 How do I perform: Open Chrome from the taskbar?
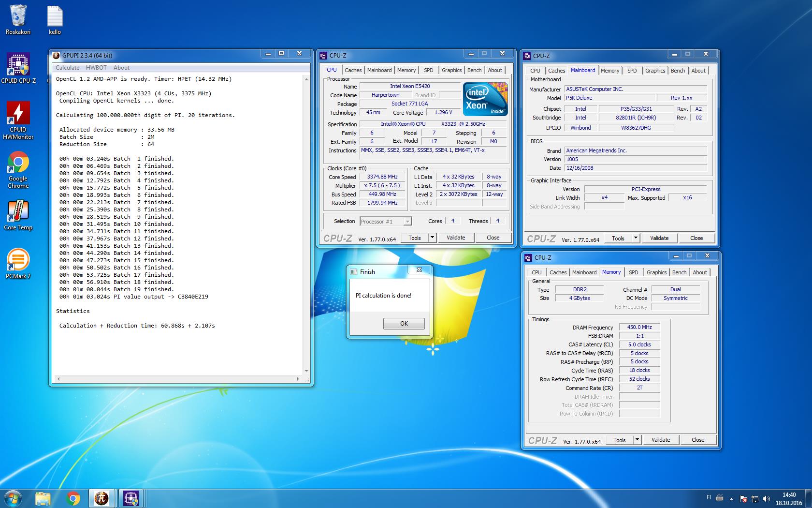click(73, 498)
